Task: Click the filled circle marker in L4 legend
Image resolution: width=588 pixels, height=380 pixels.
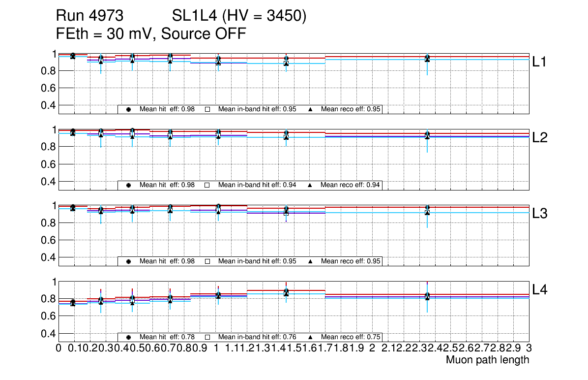Action: (x=128, y=337)
